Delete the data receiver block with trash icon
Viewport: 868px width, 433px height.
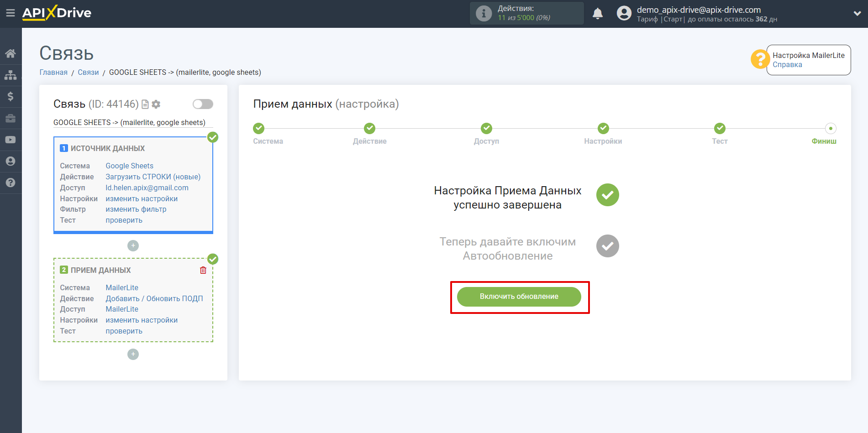[203, 270]
